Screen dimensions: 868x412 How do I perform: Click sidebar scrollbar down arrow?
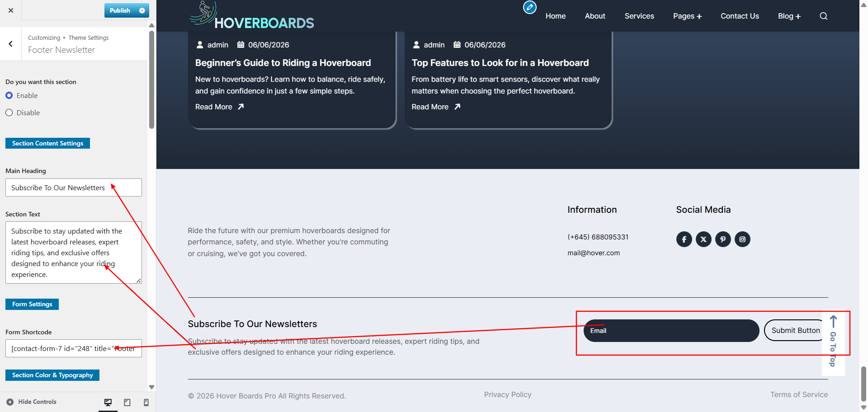click(151, 387)
